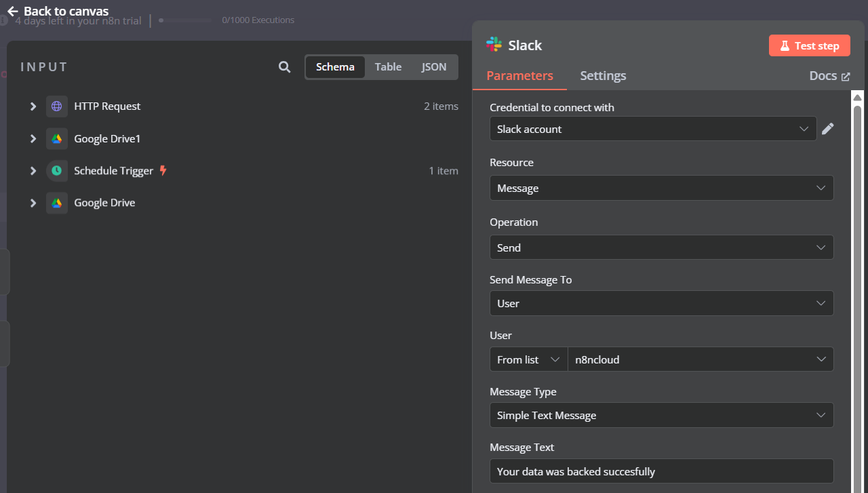The image size is (868, 493).
Task: Open the Slack node Docs link
Action: pos(829,75)
